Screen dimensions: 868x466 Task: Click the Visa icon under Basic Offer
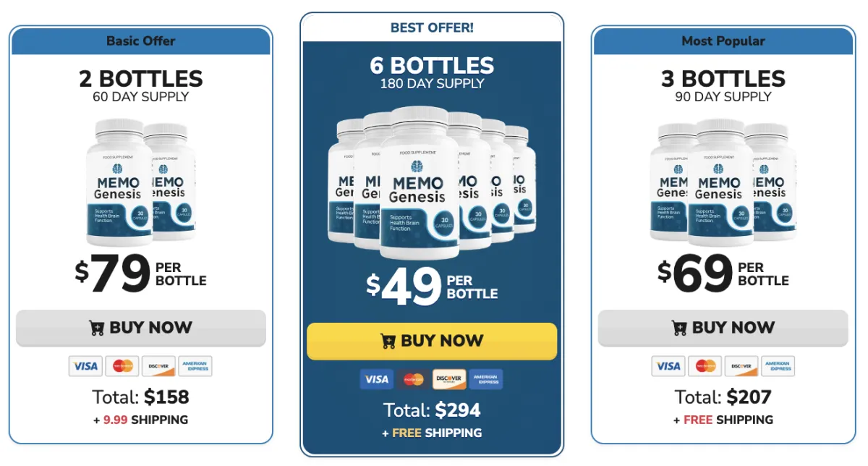coord(85,366)
